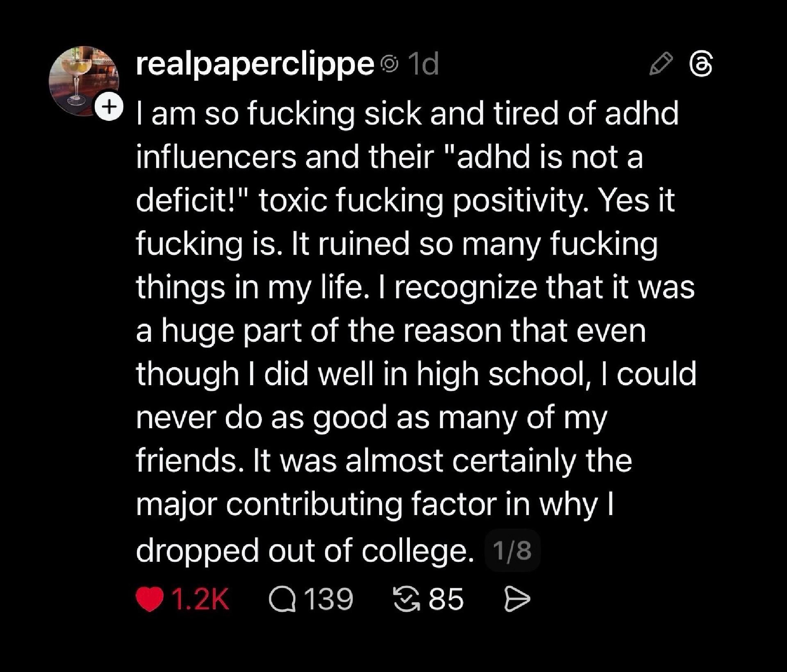View the 85 reposts count
The width and height of the screenshot is (787, 672).
coord(446,599)
